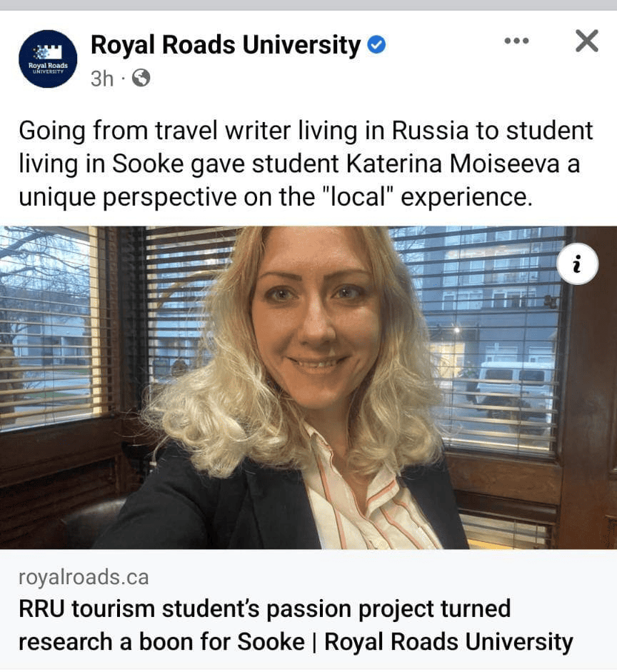617x672 pixels.
Task: Click the "unique perspective" caption line
Action: click(275, 198)
